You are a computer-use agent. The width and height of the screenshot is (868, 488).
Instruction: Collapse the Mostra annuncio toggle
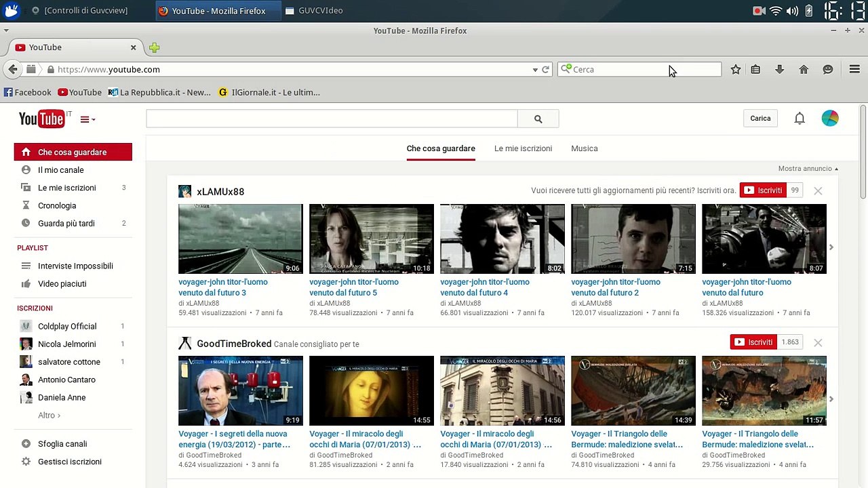point(808,168)
